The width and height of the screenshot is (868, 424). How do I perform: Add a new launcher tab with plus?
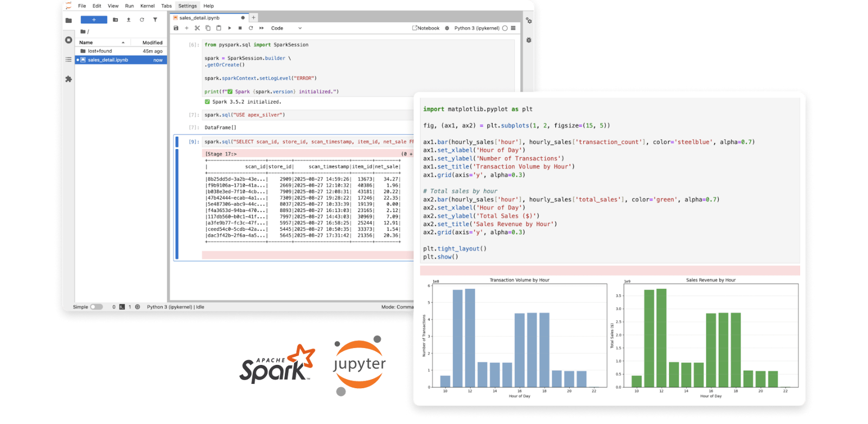(x=253, y=18)
